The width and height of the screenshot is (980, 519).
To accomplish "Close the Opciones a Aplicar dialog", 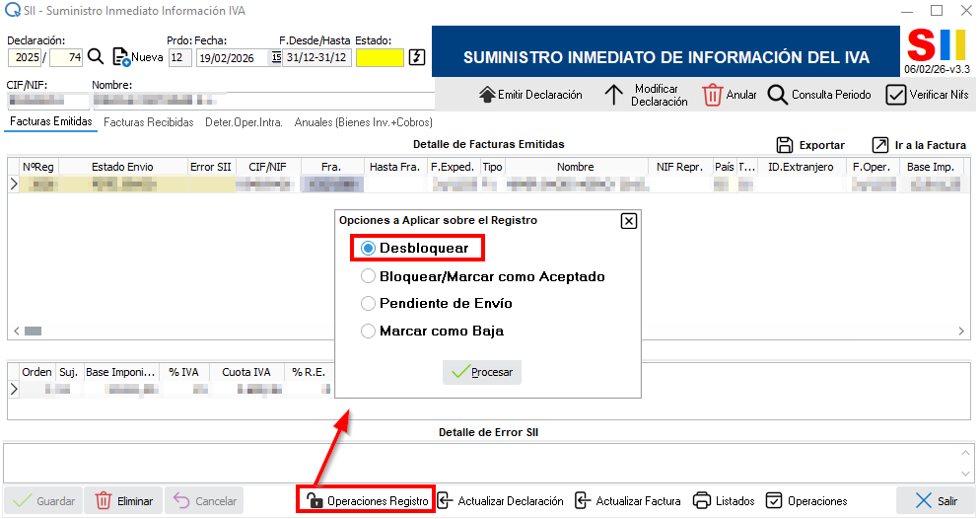I will pos(629,221).
